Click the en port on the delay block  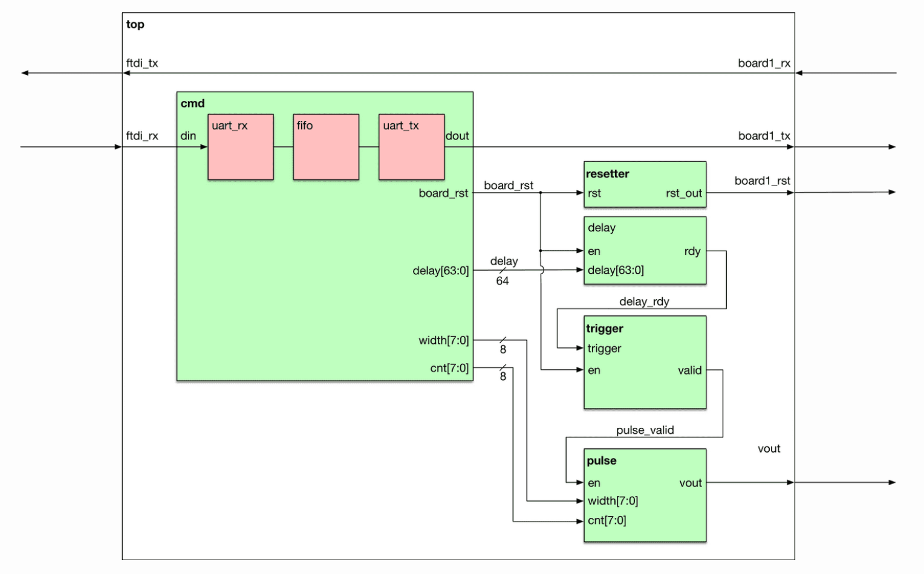click(594, 251)
